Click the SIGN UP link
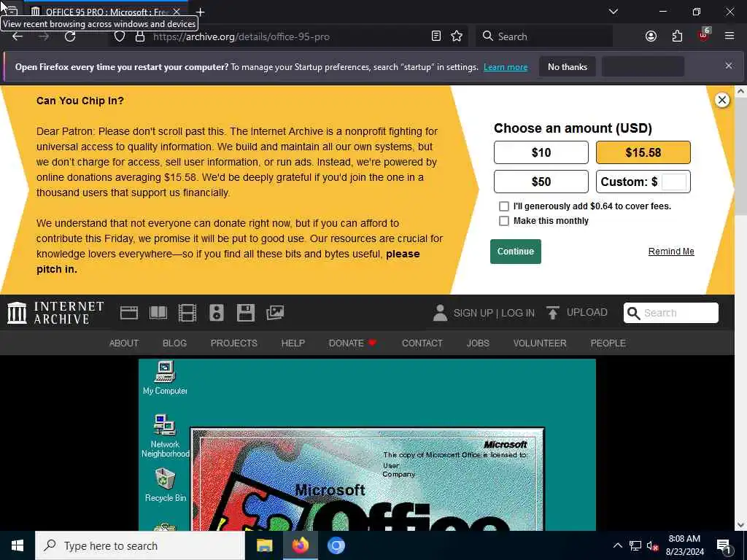Screen dimensions: 747x560 click(x=473, y=313)
